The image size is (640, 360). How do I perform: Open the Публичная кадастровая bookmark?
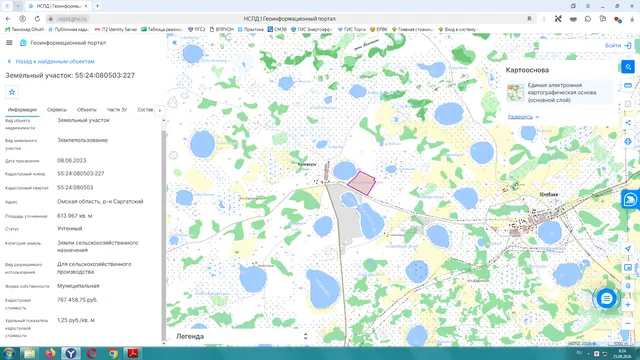pos(69,29)
